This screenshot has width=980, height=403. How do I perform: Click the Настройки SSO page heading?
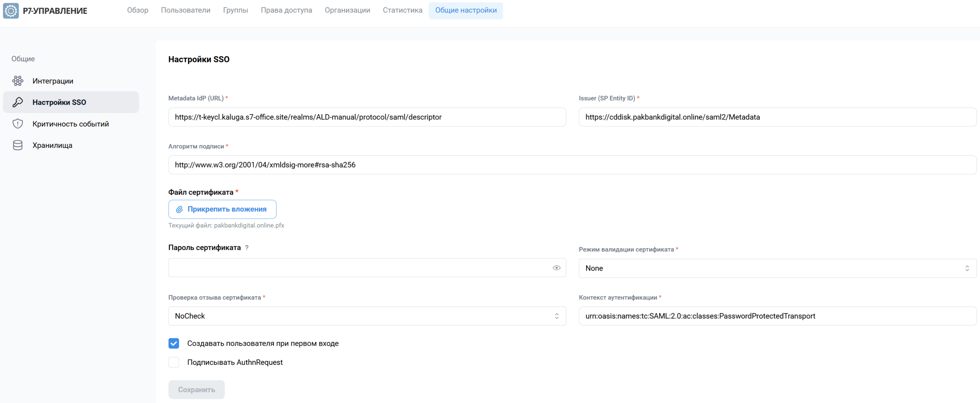199,59
